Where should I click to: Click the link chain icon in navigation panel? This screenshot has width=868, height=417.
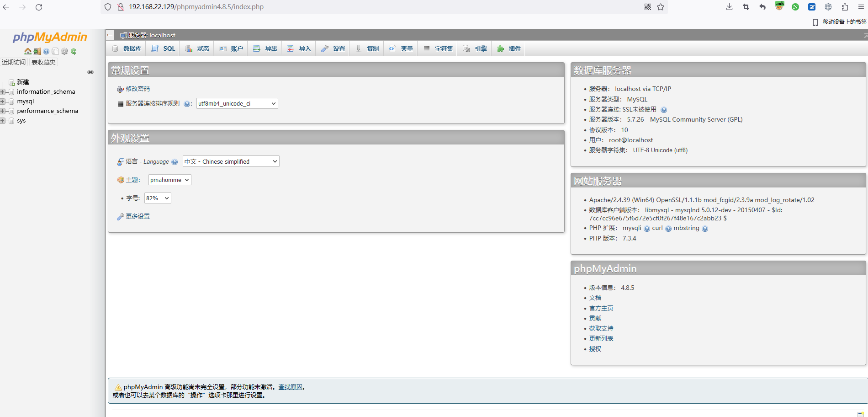tap(90, 72)
